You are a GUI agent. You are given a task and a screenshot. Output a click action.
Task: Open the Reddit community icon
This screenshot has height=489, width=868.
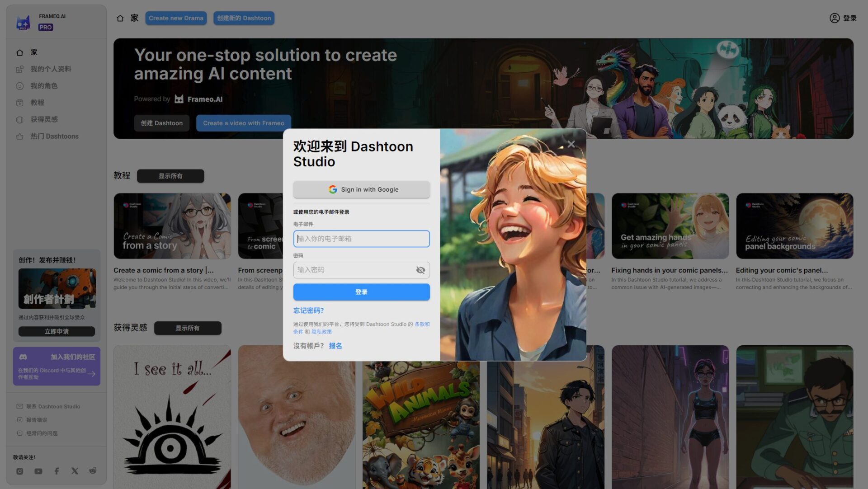click(x=93, y=470)
